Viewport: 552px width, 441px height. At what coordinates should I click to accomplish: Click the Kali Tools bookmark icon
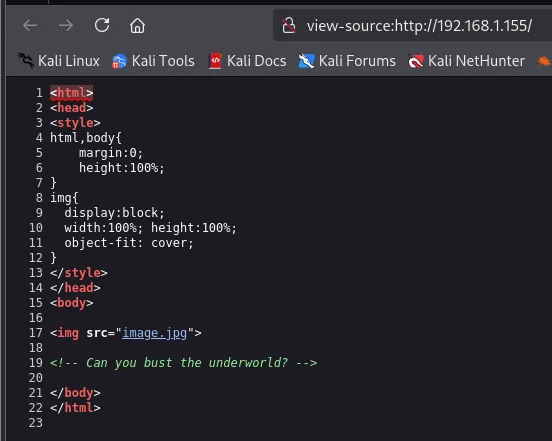pos(119,61)
